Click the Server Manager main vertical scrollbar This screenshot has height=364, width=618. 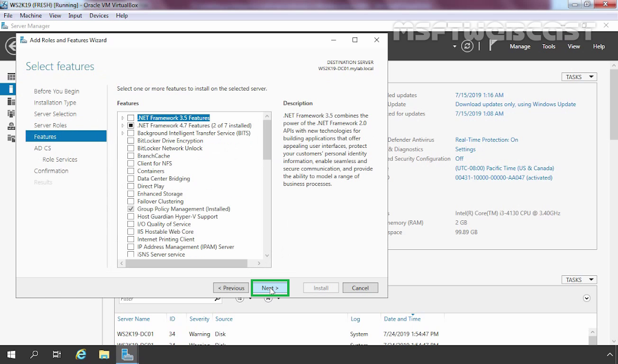click(614, 105)
